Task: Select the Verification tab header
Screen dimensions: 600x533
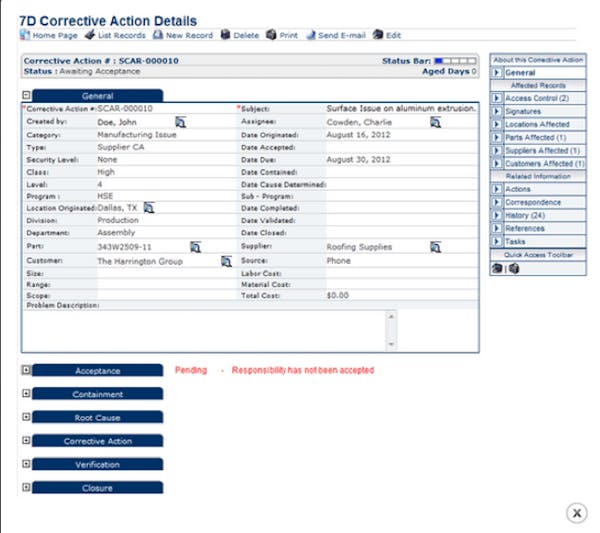Action: [98, 465]
